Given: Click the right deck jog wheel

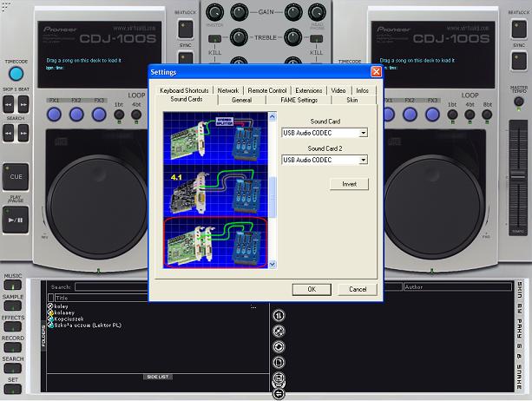Looking at the screenshot, I should [x=434, y=207].
